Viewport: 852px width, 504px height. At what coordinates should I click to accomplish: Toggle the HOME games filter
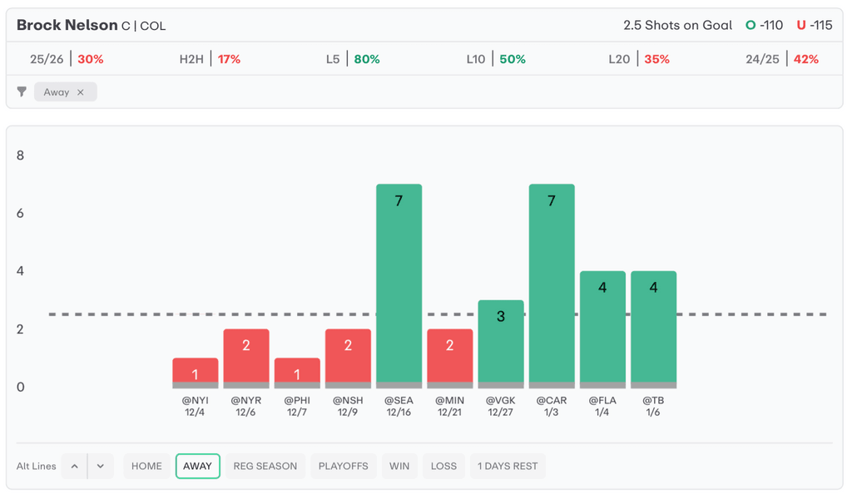tap(146, 467)
